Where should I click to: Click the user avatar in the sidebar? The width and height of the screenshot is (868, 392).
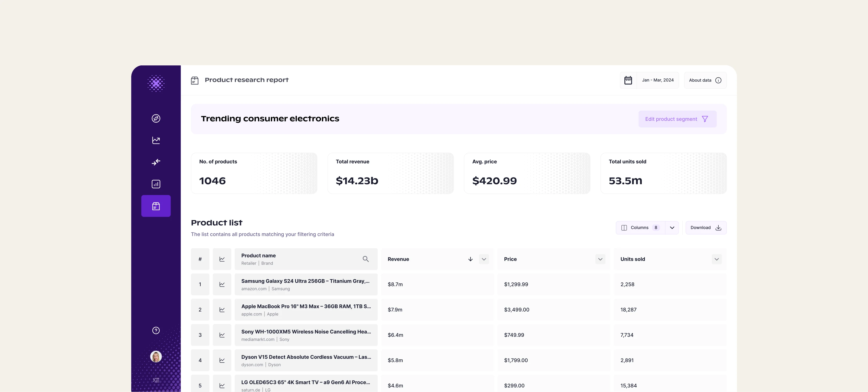click(156, 356)
